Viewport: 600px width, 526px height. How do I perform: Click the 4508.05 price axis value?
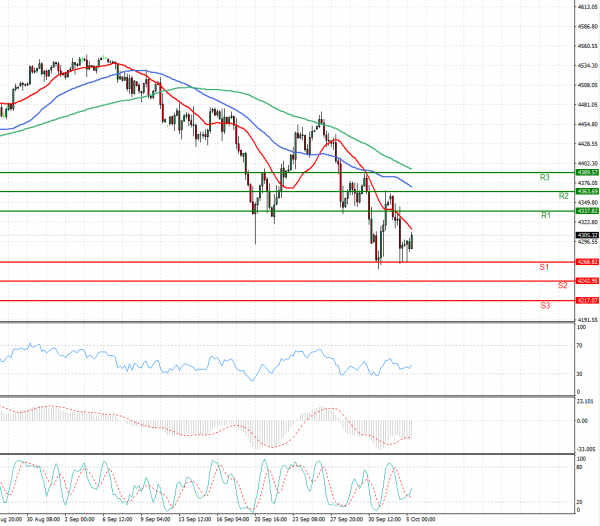pyautogui.click(x=587, y=85)
